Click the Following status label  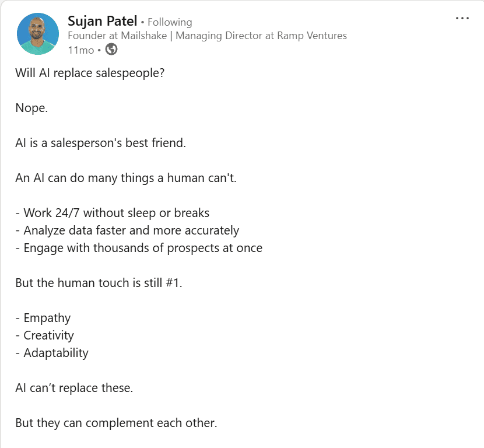pos(170,22)
